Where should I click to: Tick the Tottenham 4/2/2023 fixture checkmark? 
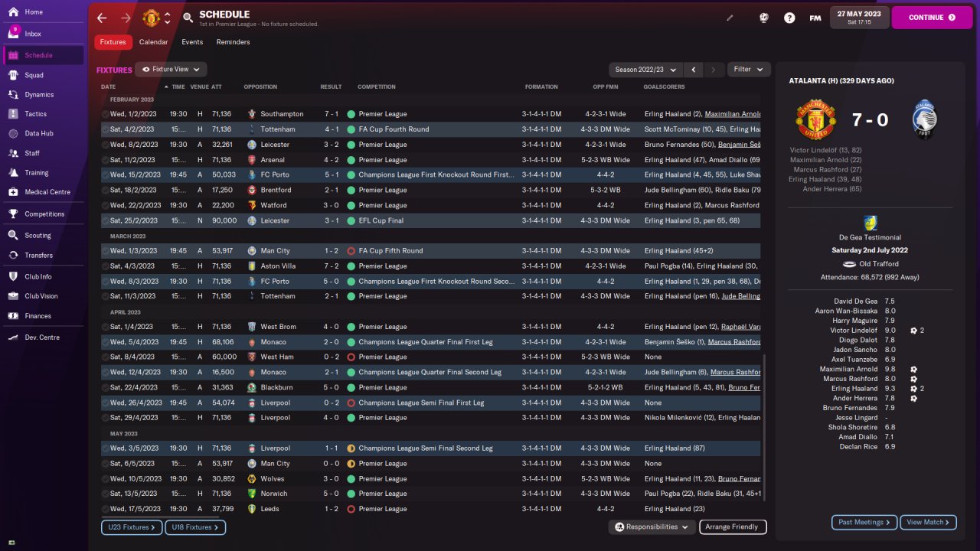pyautogui.click(x=106, y=129)
